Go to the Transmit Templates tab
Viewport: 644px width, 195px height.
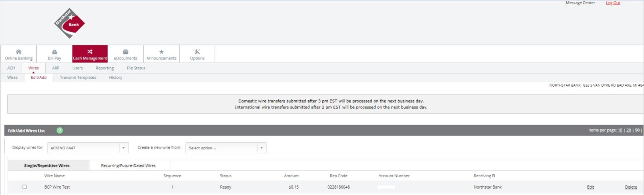point(78,78)
